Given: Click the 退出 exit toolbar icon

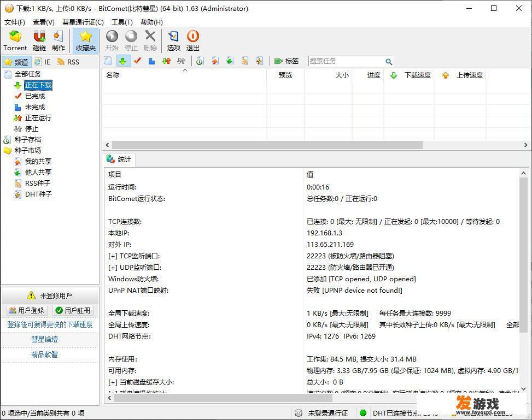Looking at the screenshot, I should 192,40.
